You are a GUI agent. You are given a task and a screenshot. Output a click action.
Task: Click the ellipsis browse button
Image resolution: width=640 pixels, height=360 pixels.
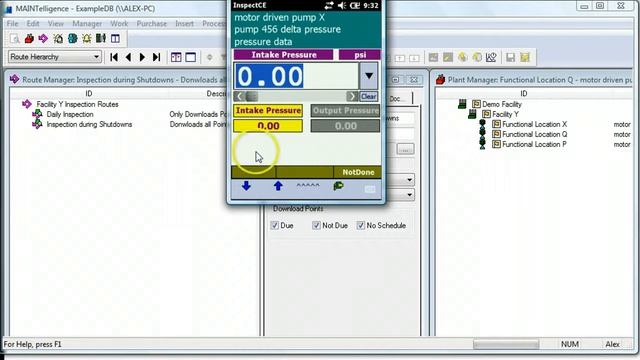click(405, 149)
